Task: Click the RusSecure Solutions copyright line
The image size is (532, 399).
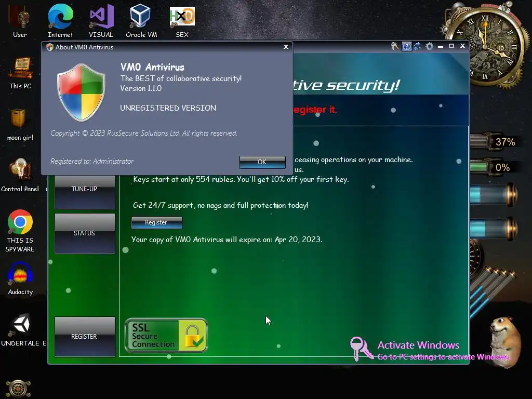Action: point(144,133)
